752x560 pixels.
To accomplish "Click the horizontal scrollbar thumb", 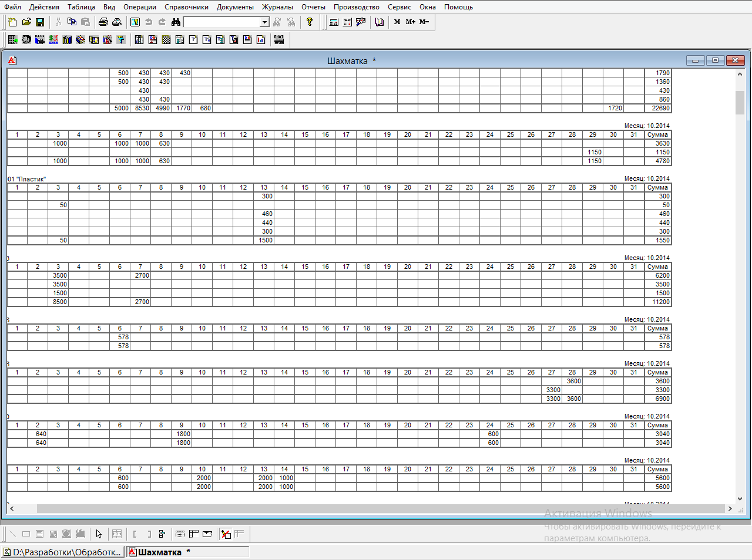I will point(381,508).
